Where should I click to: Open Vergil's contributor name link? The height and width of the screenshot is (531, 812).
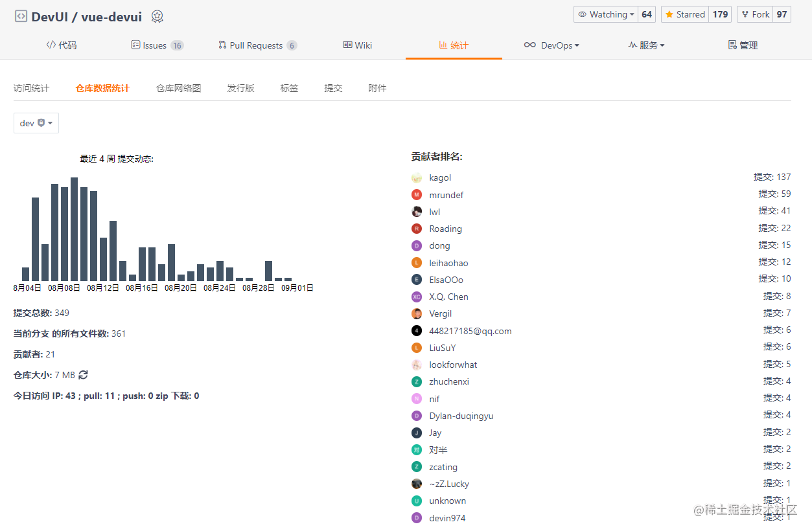[x=441, y=313]
